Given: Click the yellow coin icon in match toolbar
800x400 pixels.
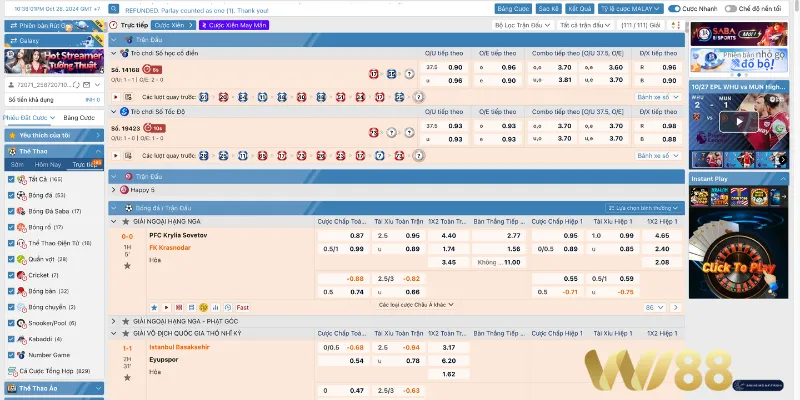Looking at the screenshot, I should tap(204, 308).
